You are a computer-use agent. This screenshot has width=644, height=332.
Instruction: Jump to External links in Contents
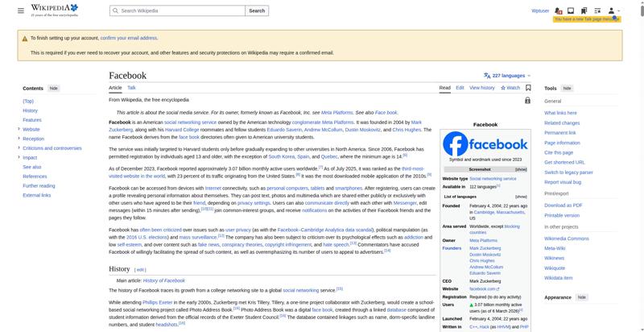37,195
